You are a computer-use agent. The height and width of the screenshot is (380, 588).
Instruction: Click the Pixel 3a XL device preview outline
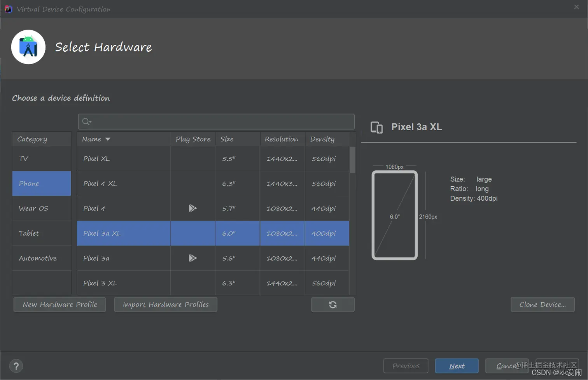(x=395, y=215)
